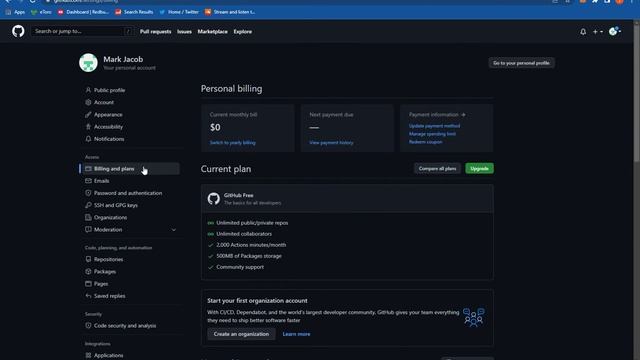Viewport: 640px width, 360px height.
Task: Click the Pages browser icon
Action: (88, 283)
